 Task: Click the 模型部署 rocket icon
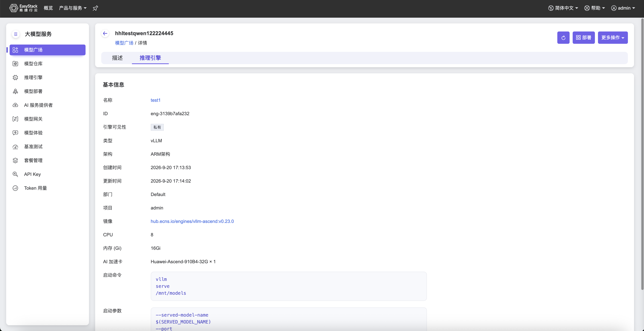coord(15,91)
